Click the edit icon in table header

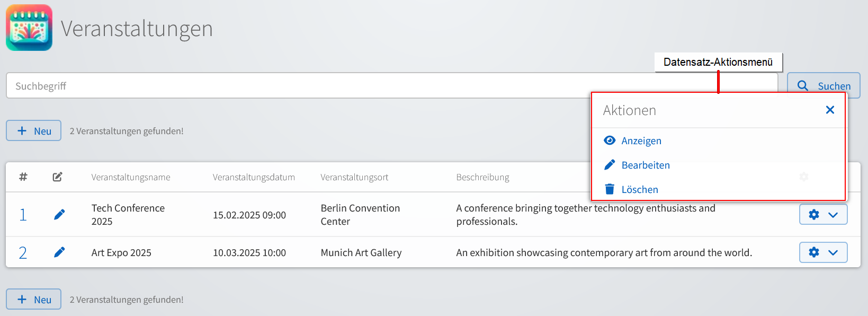pyautogui.click(x=57, y=177)
